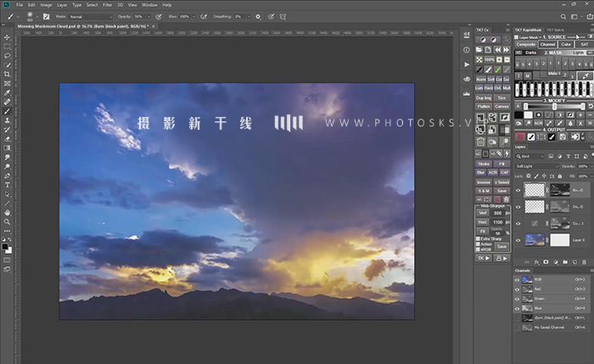
Task: Click the Composite source button
Action: click(526, 44)
